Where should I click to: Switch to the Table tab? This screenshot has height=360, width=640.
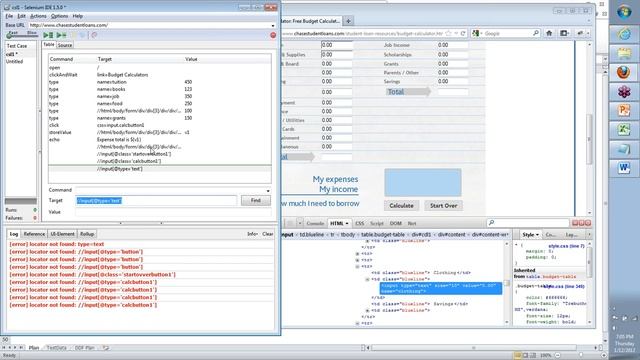coord(49,44)
